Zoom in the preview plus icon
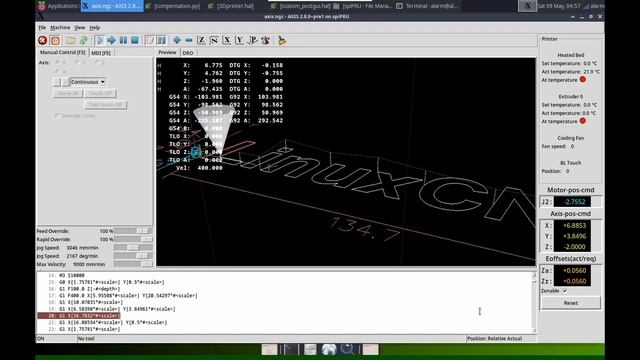640x360 pixels. click(177, 40)
